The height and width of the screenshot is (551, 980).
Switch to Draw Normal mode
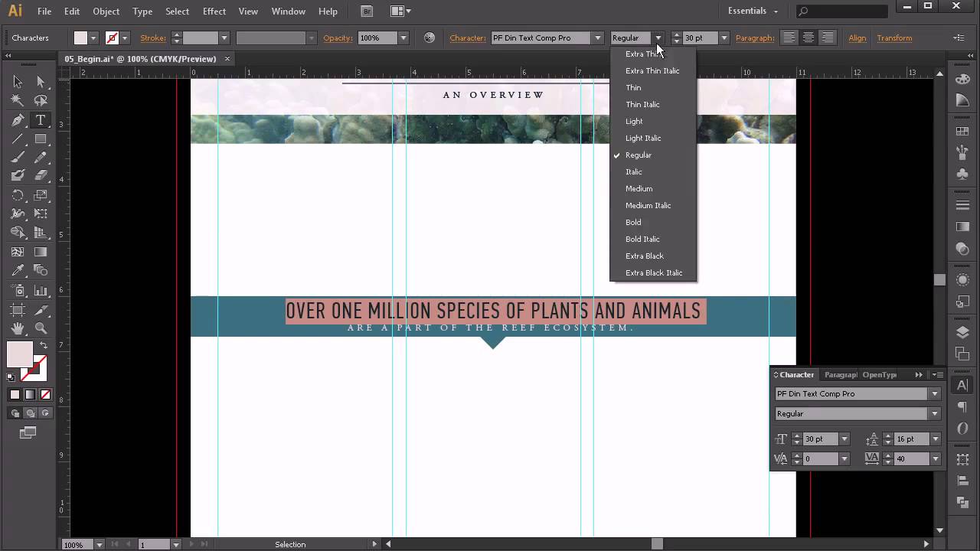pos(15,413)
